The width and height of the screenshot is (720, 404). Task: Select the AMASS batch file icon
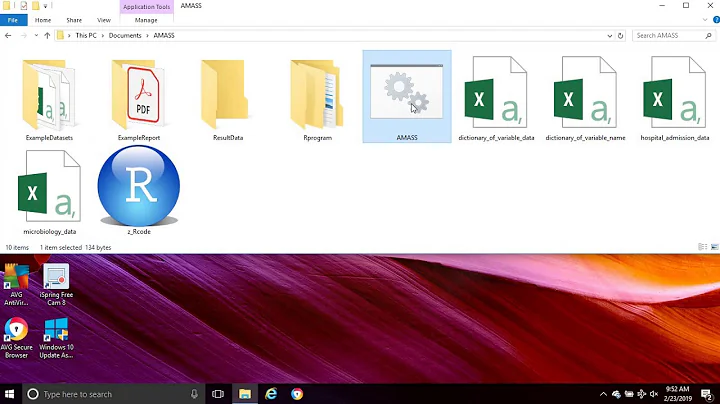pyautogui.click(x=407, y=96)
